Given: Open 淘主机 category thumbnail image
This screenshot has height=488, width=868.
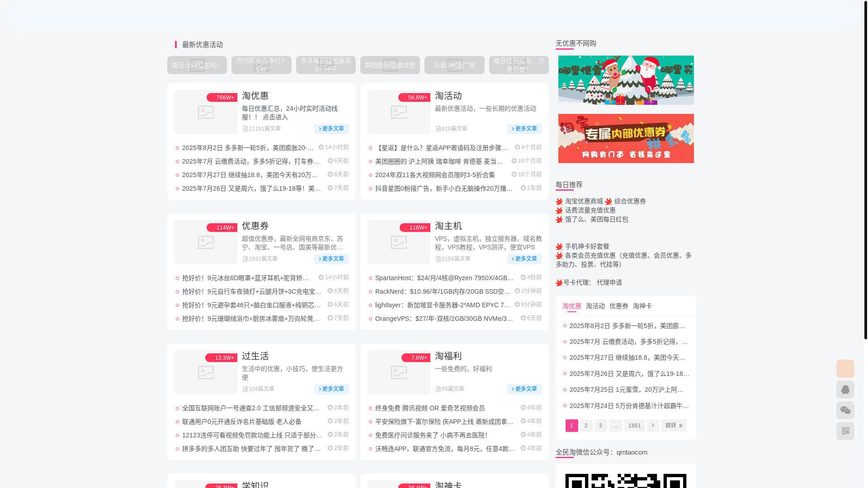Looking at the screenshot, I should coord(399,242).
